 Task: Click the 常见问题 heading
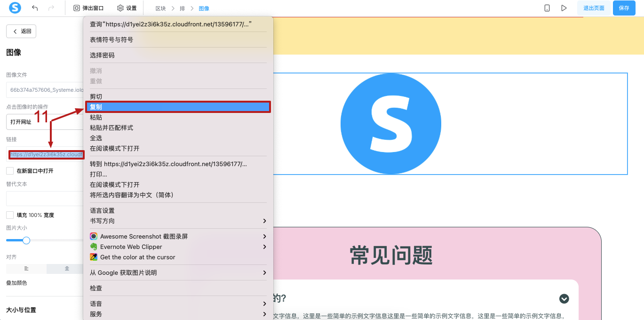[x=391, y=256]
